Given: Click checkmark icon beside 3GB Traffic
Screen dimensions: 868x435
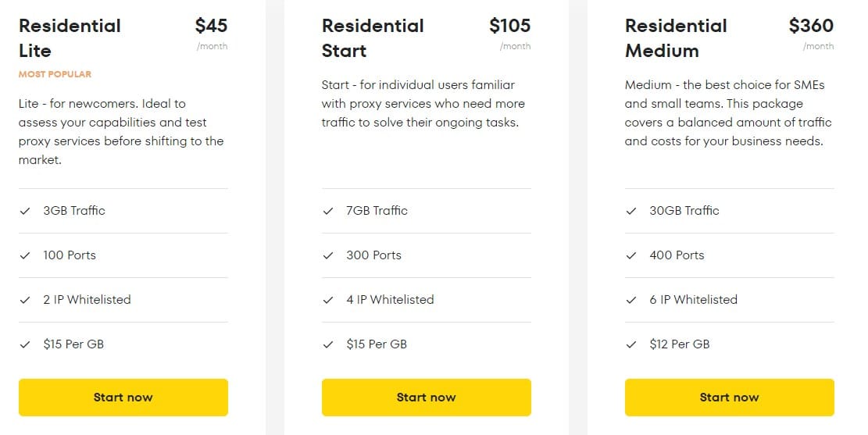Looking at the screenshot, I should 25,211.
